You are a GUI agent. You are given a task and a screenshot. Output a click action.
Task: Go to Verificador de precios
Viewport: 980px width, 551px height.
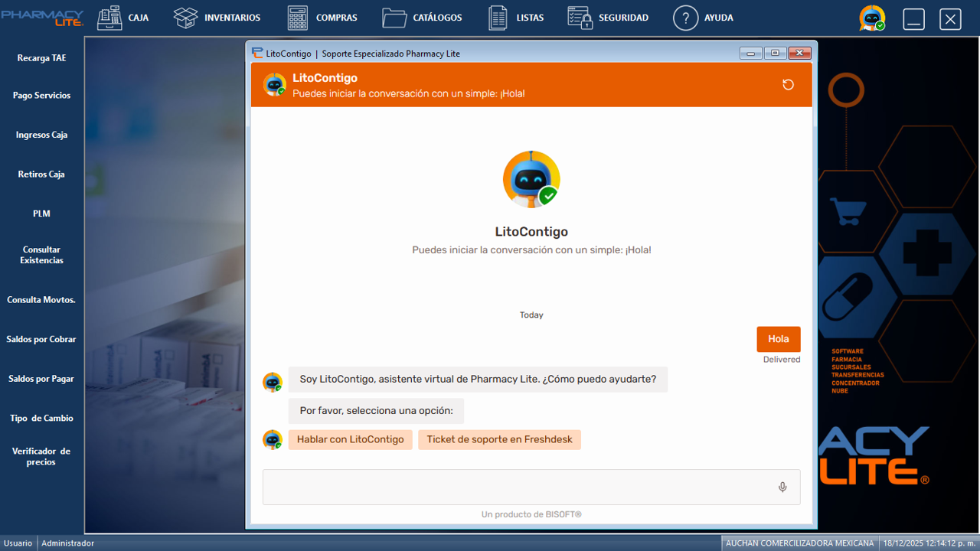tap(41, 456)
